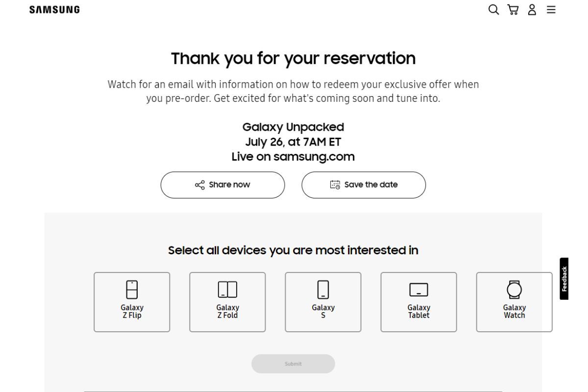Toggle selection of the Galaxy Z Flip card
The image size is (588, 392).
click(131, 302)
